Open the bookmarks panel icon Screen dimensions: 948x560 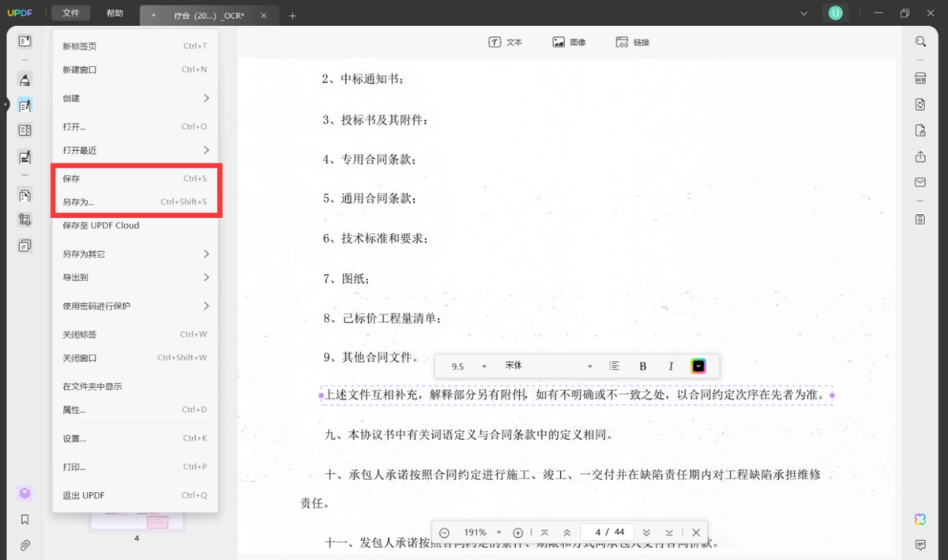pos(24,519)
